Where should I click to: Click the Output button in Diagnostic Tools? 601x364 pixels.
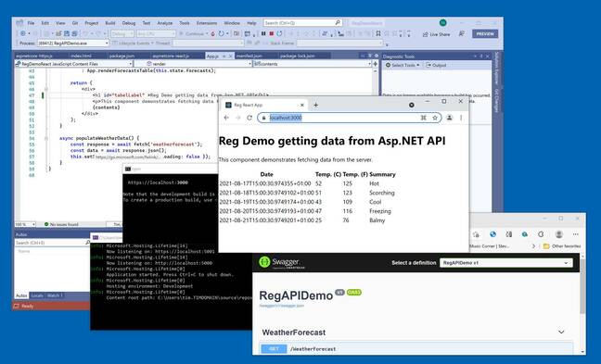pyautogui.click(x=436, y=65)
